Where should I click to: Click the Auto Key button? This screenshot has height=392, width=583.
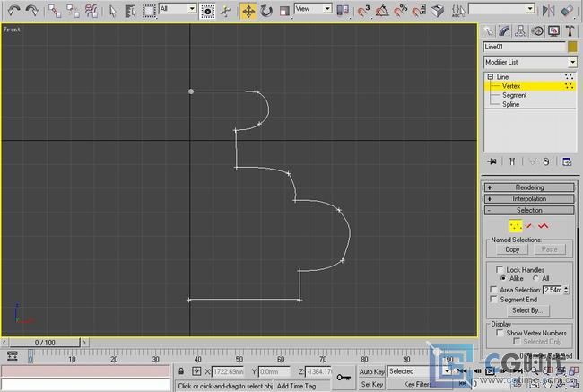[371, 370]
